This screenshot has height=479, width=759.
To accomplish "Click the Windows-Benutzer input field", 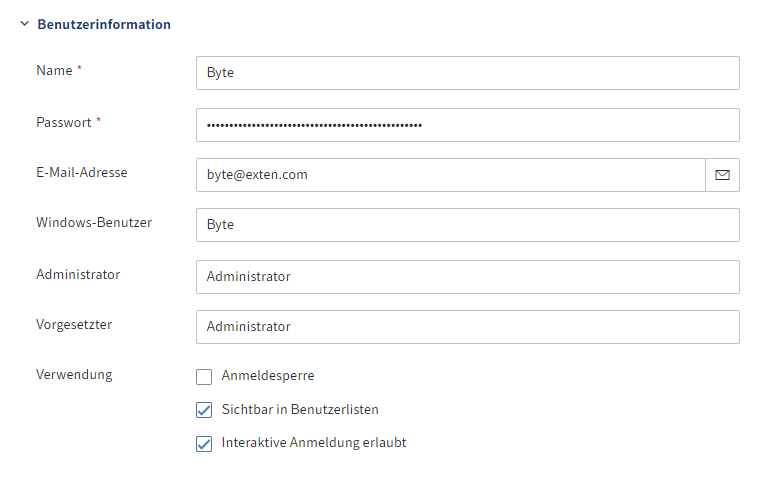I will click(468, 225).
